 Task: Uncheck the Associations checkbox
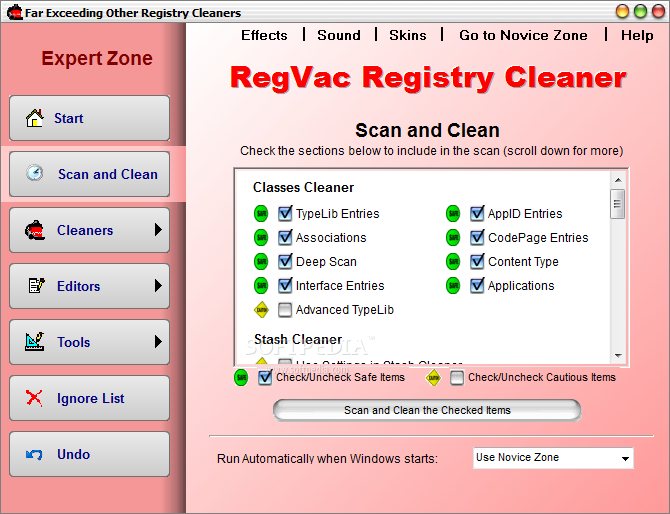click(x=285, y=237)
